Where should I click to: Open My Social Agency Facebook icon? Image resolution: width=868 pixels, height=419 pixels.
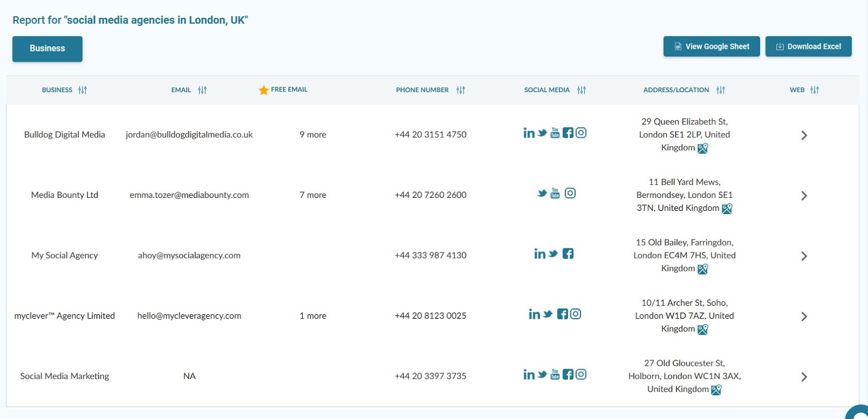tap(568, 254)
